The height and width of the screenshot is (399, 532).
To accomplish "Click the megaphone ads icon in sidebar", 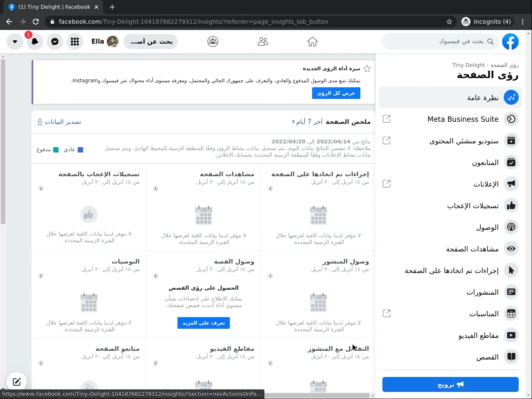I will [511, 184].
